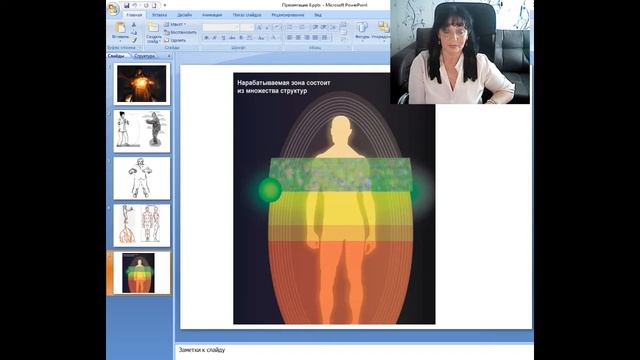Open the font size combo box

pyautogui.click(x=247, y=27)
